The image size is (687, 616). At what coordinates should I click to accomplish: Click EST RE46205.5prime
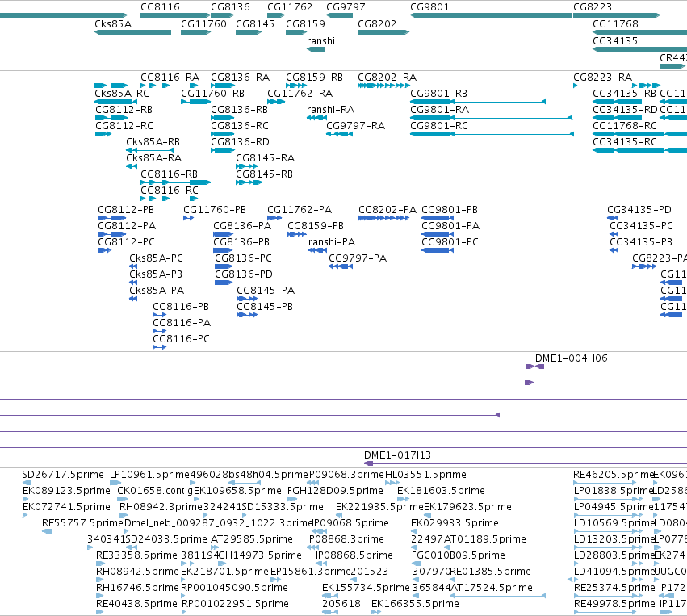pyautogui.click(x=614, y=475)
